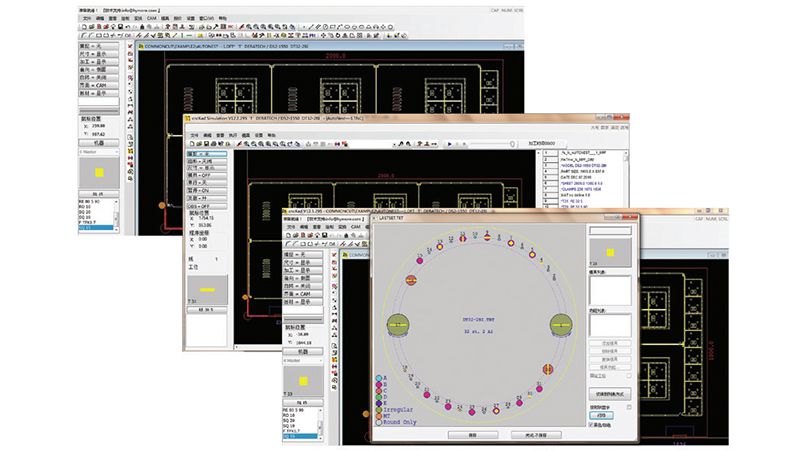This screenshot has height=451, width=800.
Task: Select the large left auto-index station in turret
Action: 399,325
